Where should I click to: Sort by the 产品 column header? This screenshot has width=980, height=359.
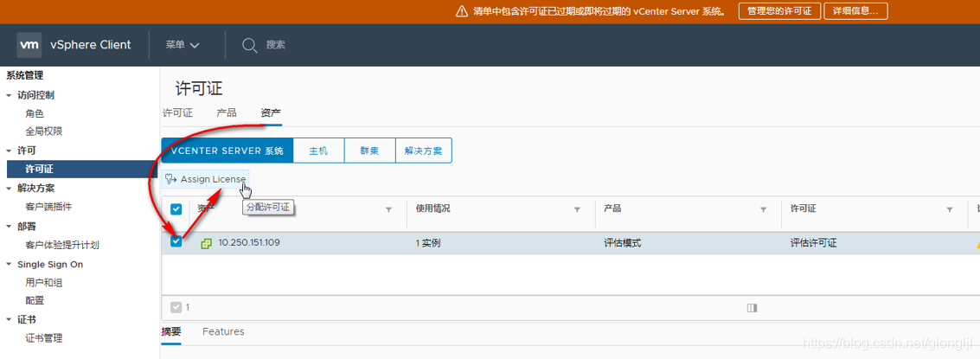[x=612, y=208]
